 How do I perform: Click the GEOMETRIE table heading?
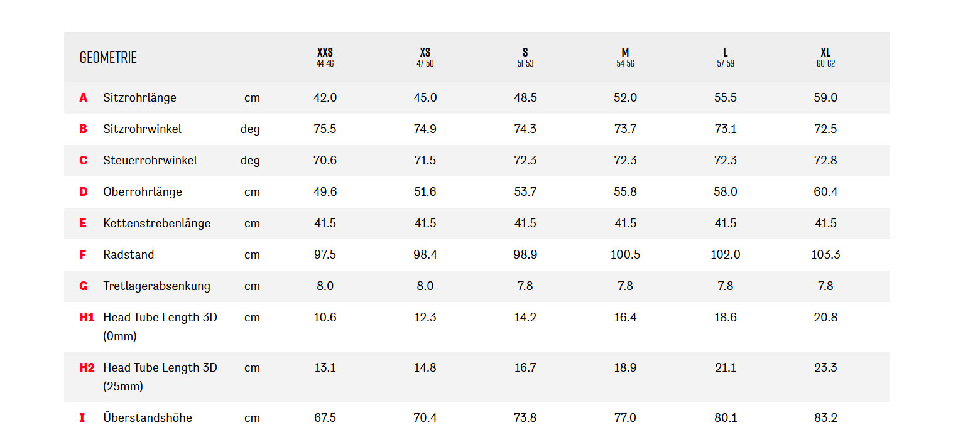coord(108,58)
